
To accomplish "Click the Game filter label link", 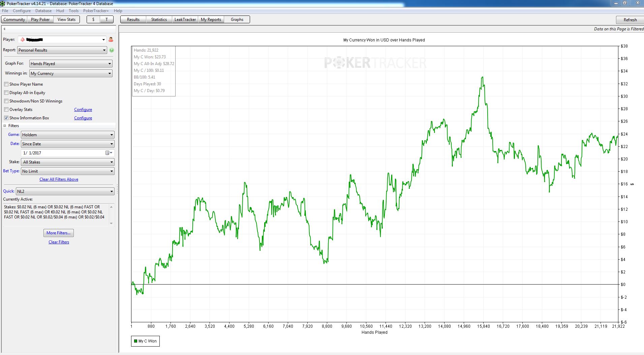I will coord(13,134).
